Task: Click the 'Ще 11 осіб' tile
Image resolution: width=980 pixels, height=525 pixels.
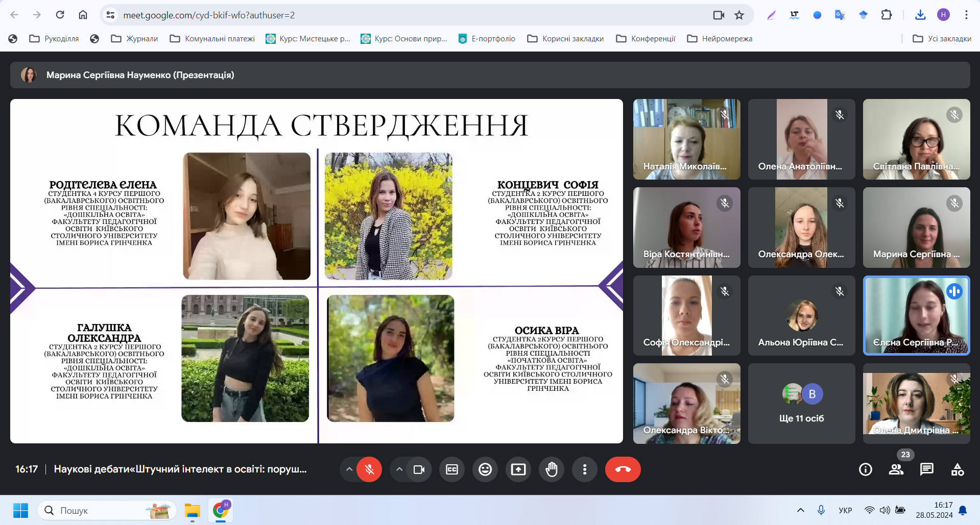Action: point(801,403)
